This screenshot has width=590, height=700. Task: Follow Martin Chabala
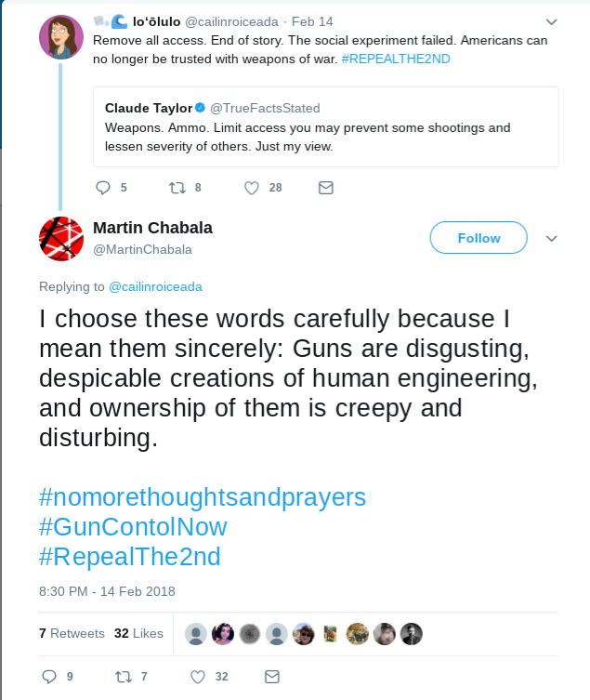(x=479, y=238)
